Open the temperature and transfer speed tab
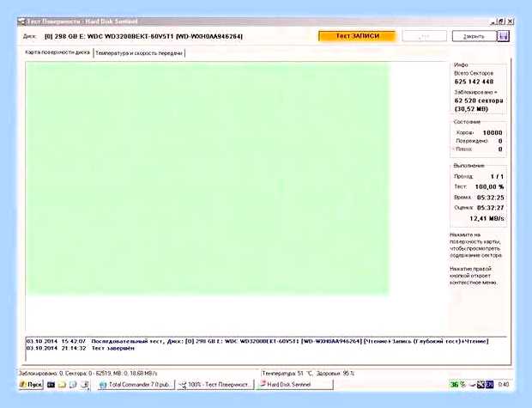Viewport: 532px width, 408px height. (139, 53)
